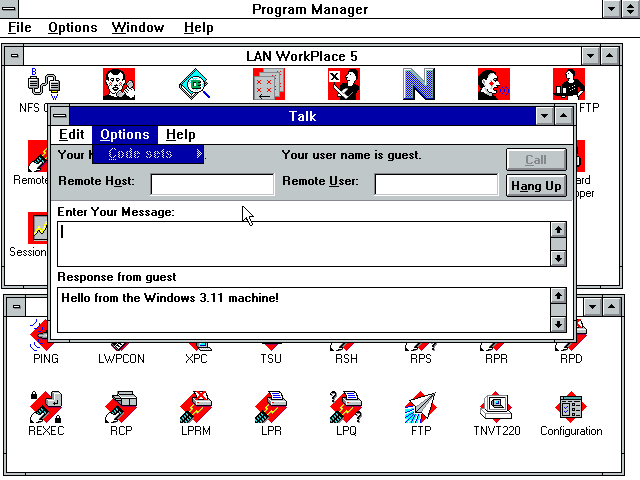
Task: Close the Options menu in Talk
Action: point(125,134)
